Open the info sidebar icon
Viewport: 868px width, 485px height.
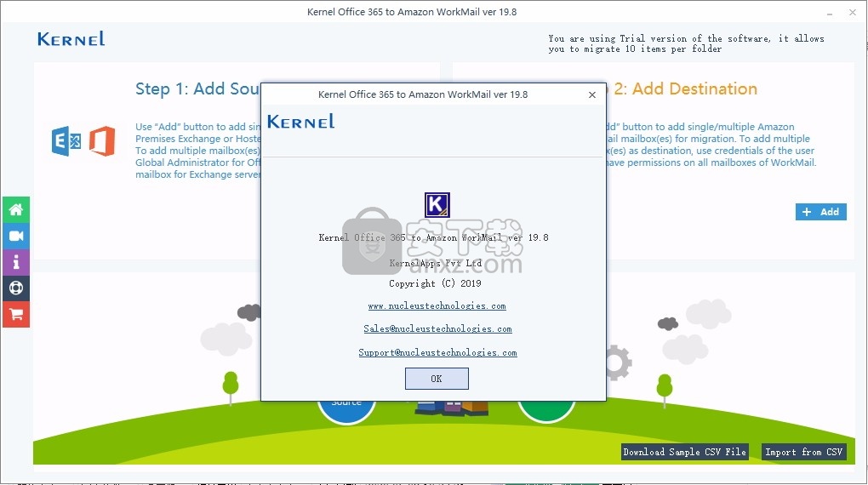[x=16, y=262]
